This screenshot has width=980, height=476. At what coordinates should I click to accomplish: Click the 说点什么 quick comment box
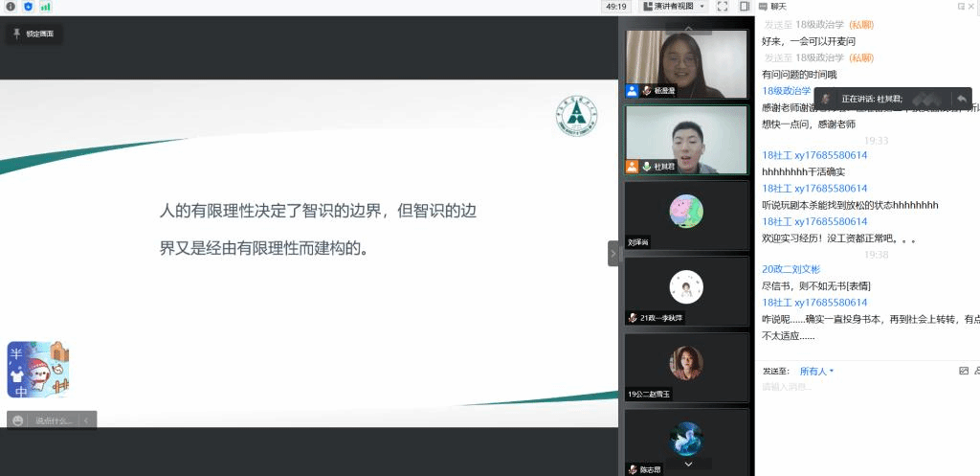click(54, 420)
